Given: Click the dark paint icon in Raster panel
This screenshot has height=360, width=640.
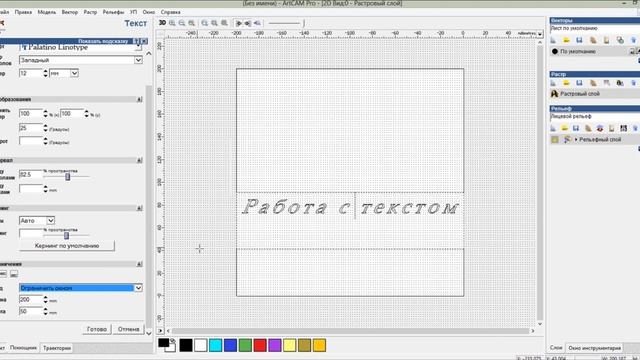Looking at the screenshot, I should 620,83.
